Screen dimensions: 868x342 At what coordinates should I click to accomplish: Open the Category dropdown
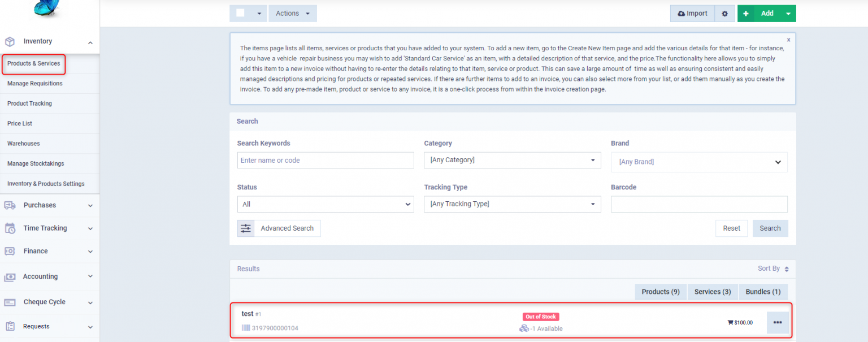512,160
